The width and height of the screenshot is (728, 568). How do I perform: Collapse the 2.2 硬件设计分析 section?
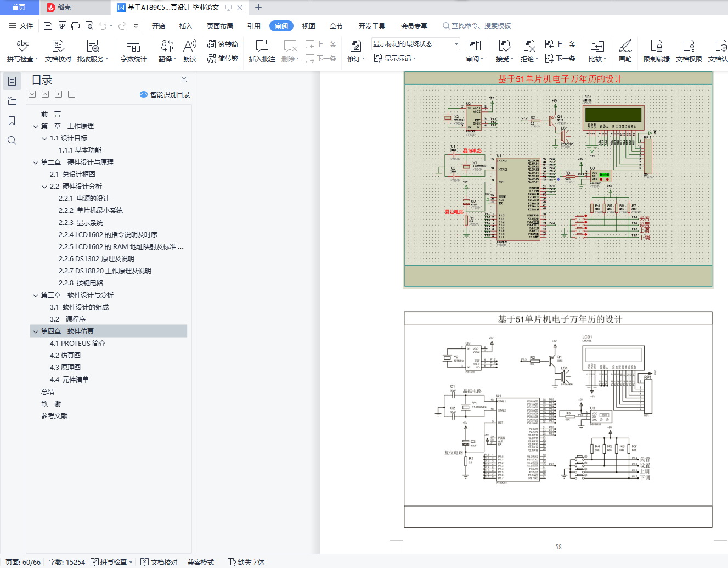click(44, 187)
